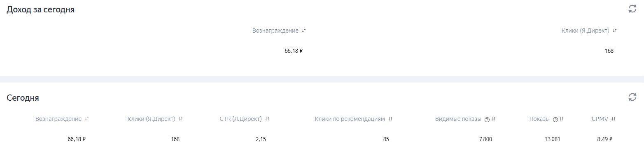Refresh the "Сегодня" widget
This screenshot has width=644, height=163.
[632, 97]
